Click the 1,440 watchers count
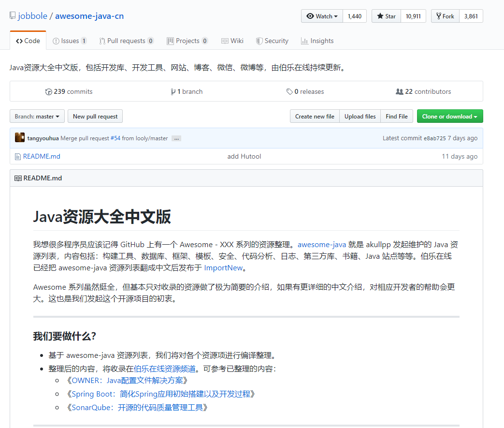Image resolution: width=504 pixels, height=428 pixels. pyautogui.click(x=355, y=16)
